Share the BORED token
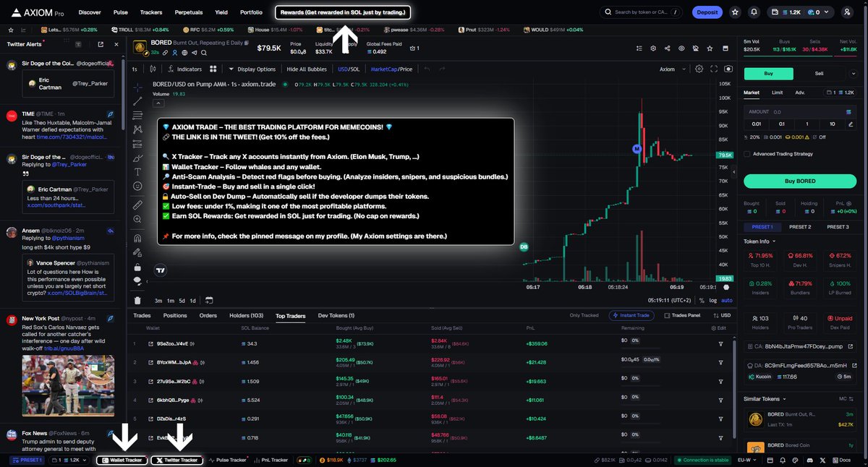Screen dimensions: 868x467 coord(666,48)
